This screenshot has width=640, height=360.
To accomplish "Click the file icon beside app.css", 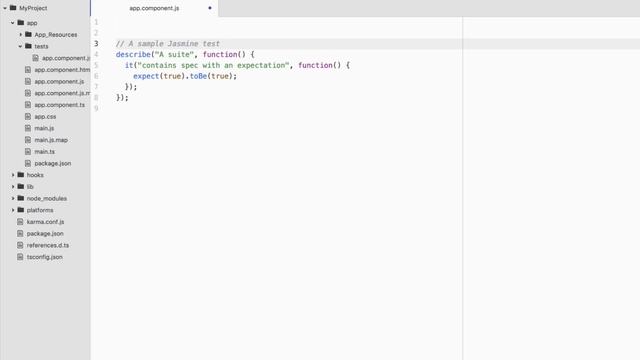I will [x=28, y=117].
